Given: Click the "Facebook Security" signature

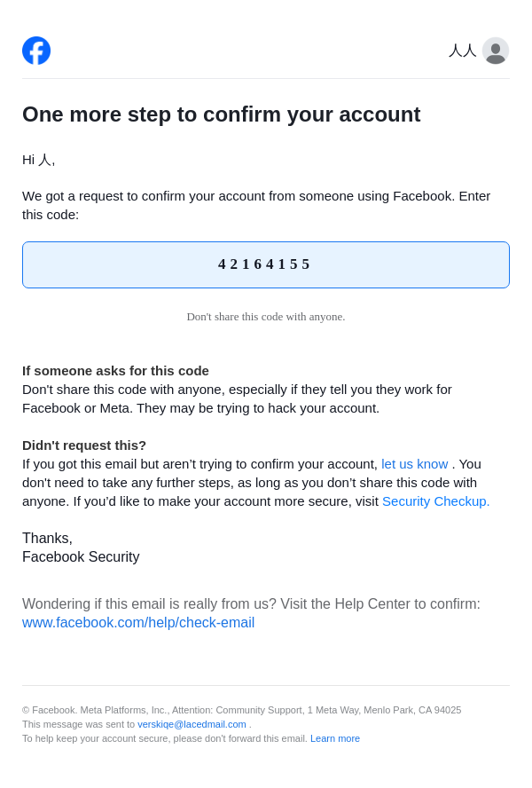Looking at the screenshot, I should coord(81,556).
